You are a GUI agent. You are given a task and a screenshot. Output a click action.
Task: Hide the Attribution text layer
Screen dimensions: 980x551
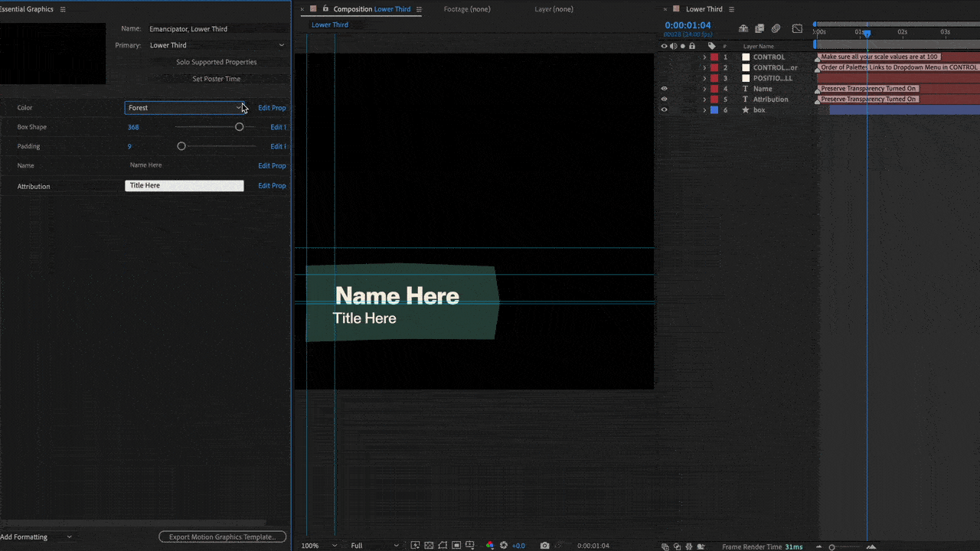click(x=664, y=99)
